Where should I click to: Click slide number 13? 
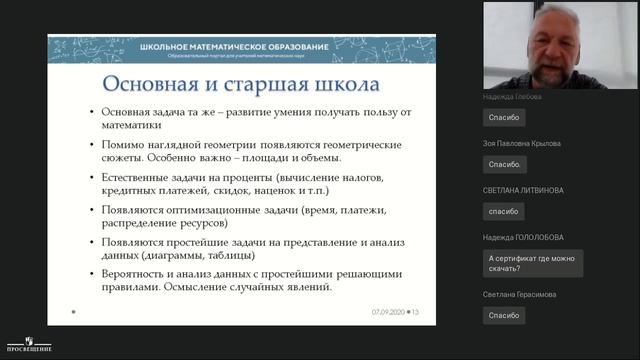[x=415, y=312]
